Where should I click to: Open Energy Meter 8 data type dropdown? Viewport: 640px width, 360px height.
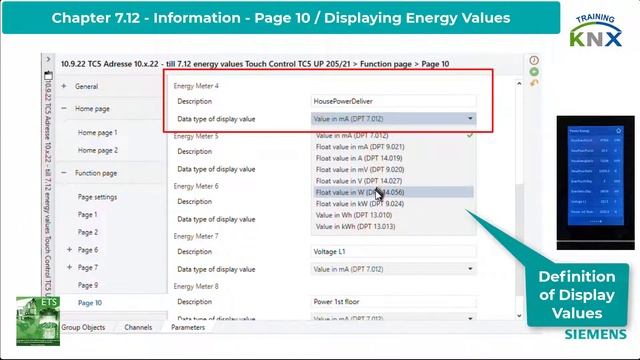[393, 318]
